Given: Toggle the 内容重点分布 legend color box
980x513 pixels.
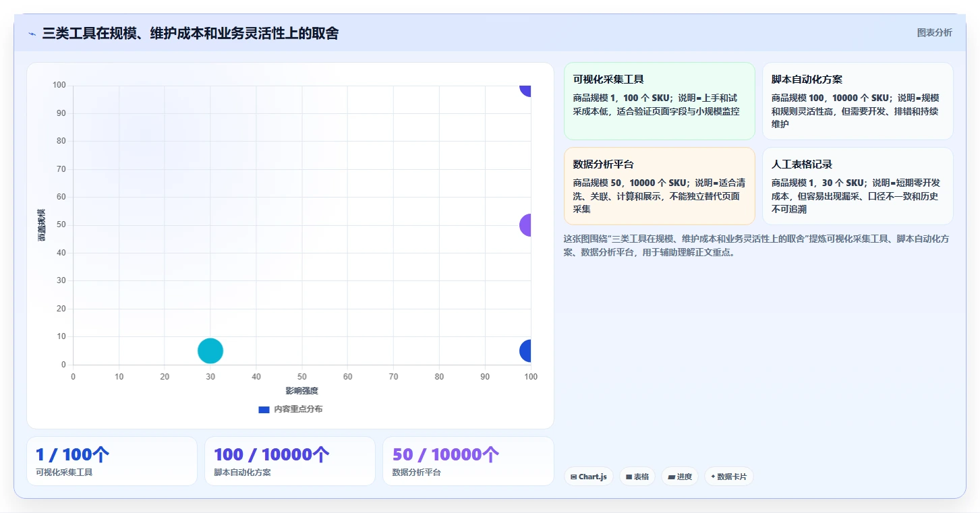Looking at the screenshot, I should pos(264,409).
